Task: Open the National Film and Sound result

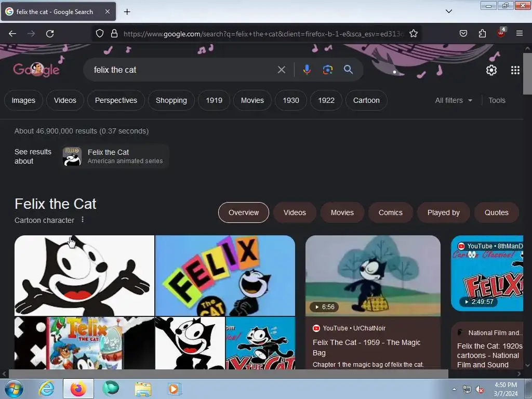Action: point(489,355)
